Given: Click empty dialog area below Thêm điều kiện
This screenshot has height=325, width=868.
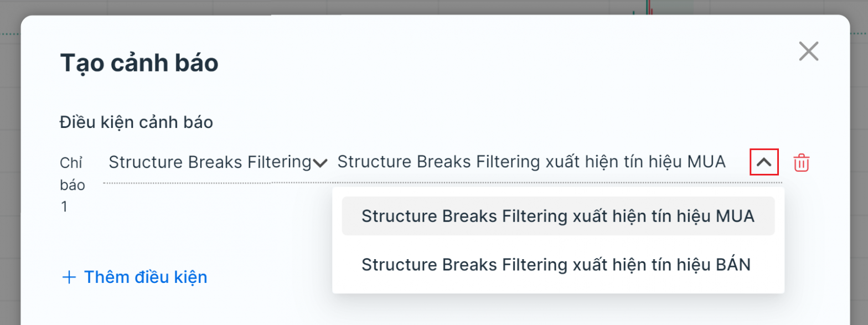Looking at the screenshot, I should [166, 307].
